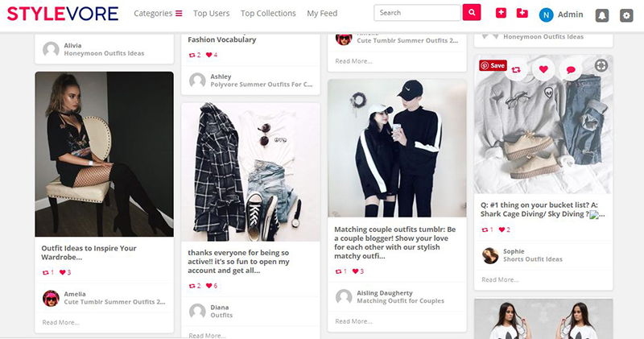
Task: Like the sneakers pin with the heart icon
Action: tap(543, 69)
